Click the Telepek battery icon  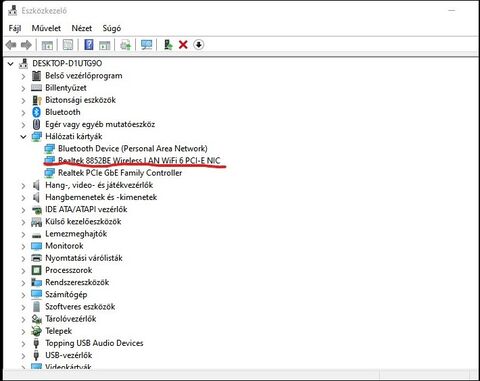36,331
